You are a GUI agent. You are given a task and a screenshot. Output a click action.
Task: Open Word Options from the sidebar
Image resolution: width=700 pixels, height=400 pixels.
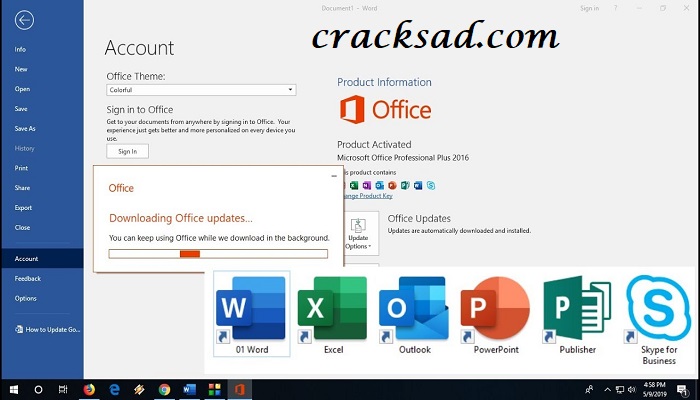25,298
